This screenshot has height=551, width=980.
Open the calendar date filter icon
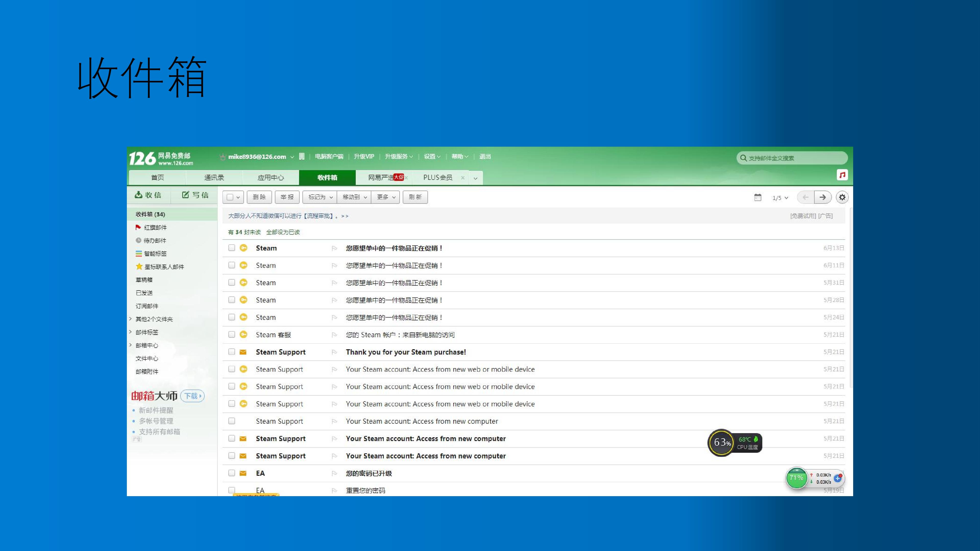(x=757, y=197)
